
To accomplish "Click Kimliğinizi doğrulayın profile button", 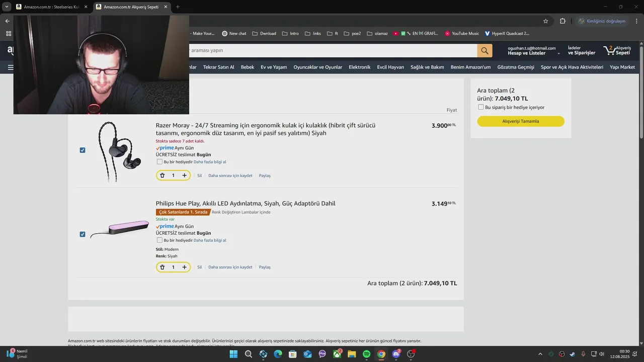I will pyautogui.click(x=602, y=21).
